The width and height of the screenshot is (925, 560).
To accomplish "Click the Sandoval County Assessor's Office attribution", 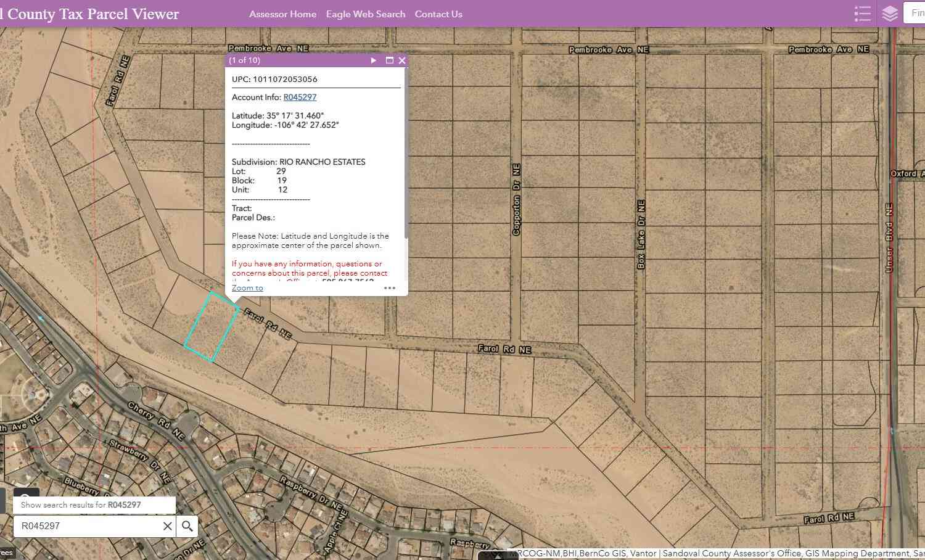I will (x=733, y=554).
